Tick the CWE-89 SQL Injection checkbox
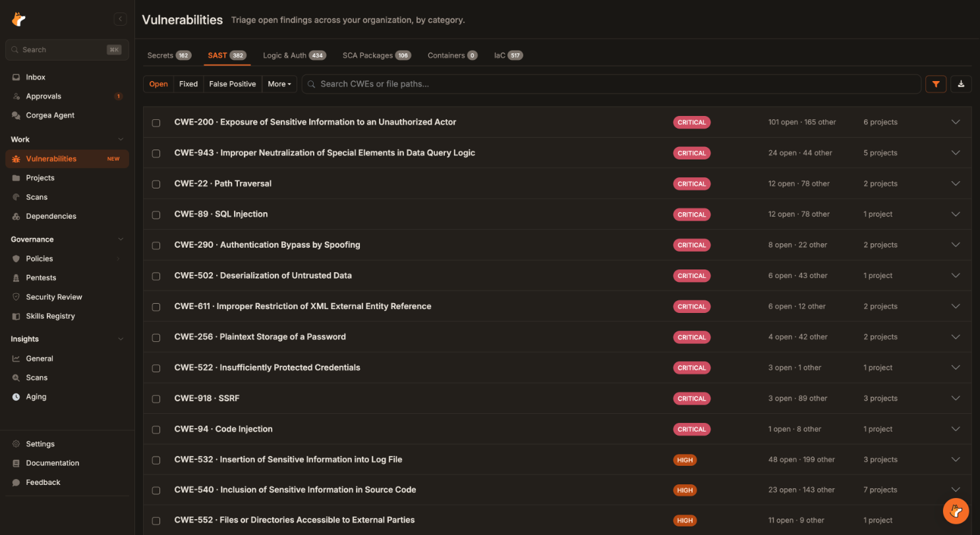 [156, 215]
